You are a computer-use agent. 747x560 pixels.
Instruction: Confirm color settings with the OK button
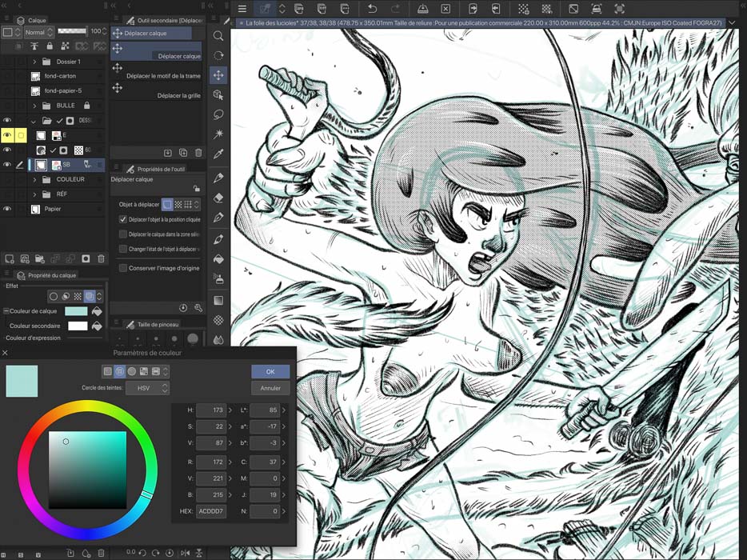click(270, 371)
